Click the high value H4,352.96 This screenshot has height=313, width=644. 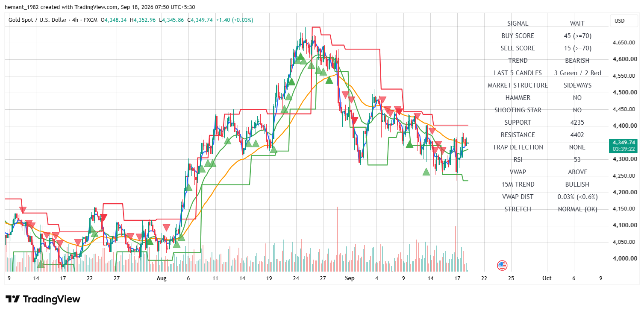pyautogui.click(x=143, y=20)
